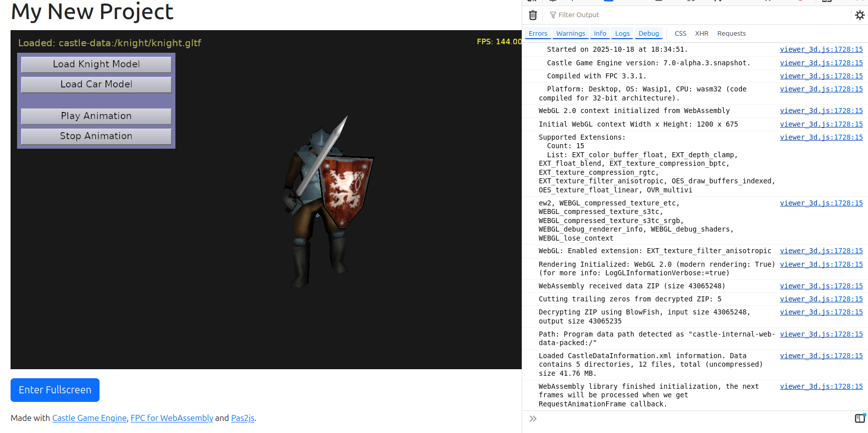Screen dimensions: 868x433
Task: Turn on the Requests filter
Action: pyautogui.click(x=731, y=34)
